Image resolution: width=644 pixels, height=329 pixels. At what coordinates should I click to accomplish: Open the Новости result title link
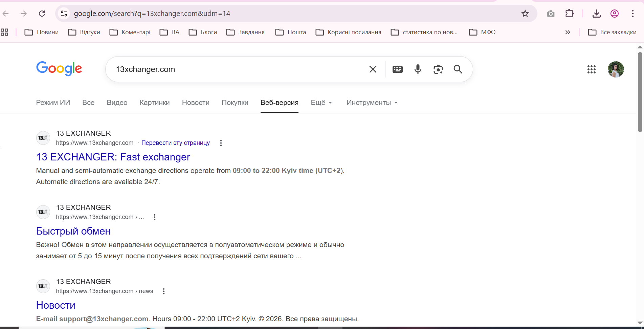pyautogui.click(x=56, y=305)
